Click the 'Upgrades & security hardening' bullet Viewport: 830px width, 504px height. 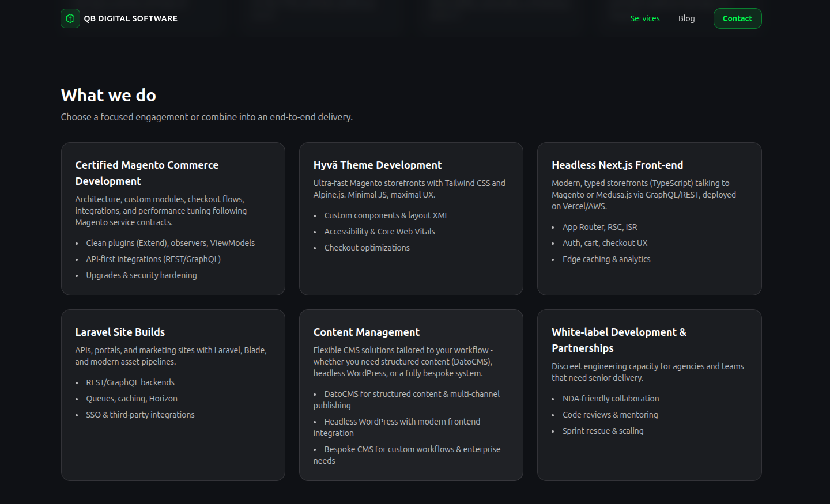coord(141,275)
